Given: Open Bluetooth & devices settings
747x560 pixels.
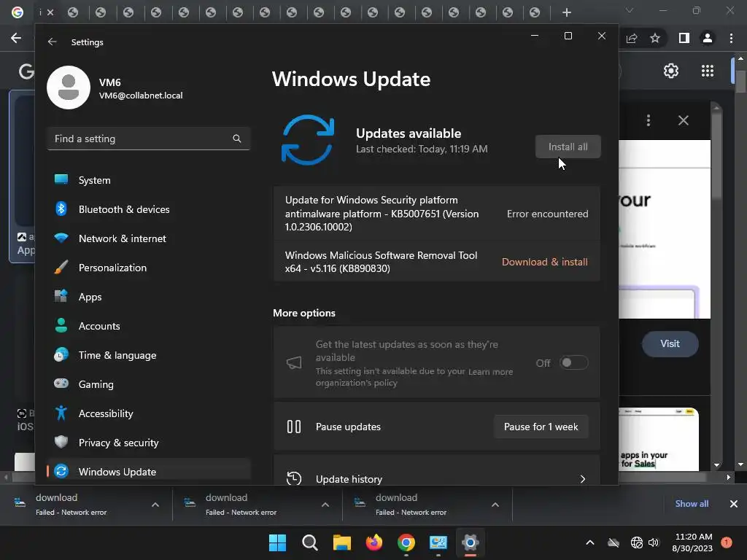Looking at the screenshot, I should tap(149, 209).
